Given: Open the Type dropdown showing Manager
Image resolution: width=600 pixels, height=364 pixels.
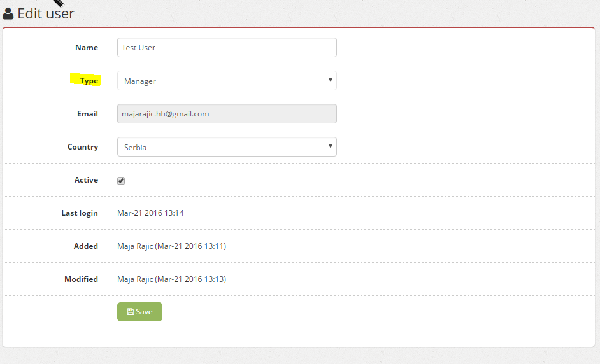Looking at the screenshot, I should coord(227,81).
